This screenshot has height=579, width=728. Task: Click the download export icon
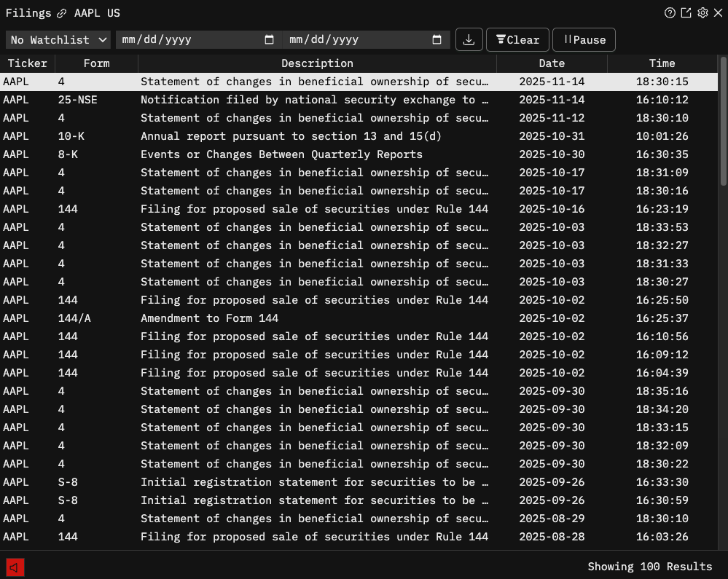(469, 39)
